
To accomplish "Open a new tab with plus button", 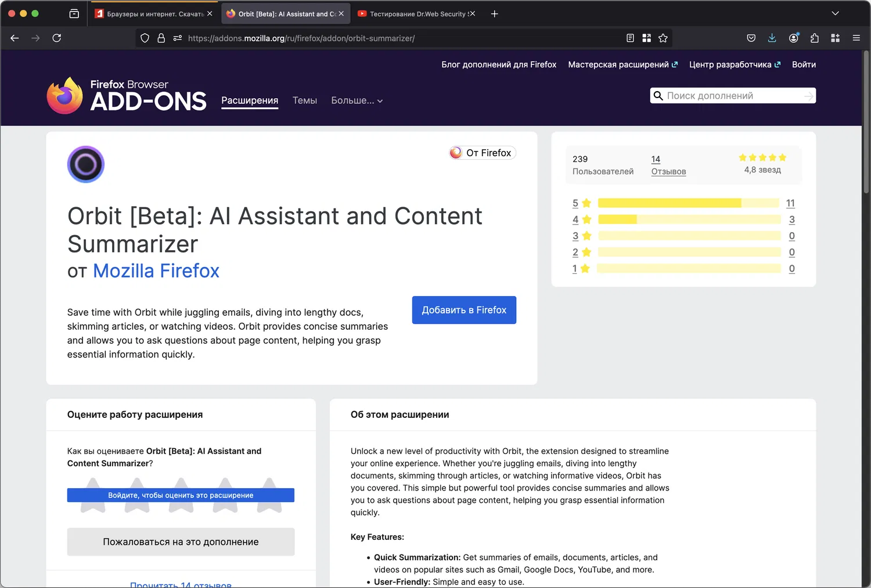I will click(x=494, y=14).
